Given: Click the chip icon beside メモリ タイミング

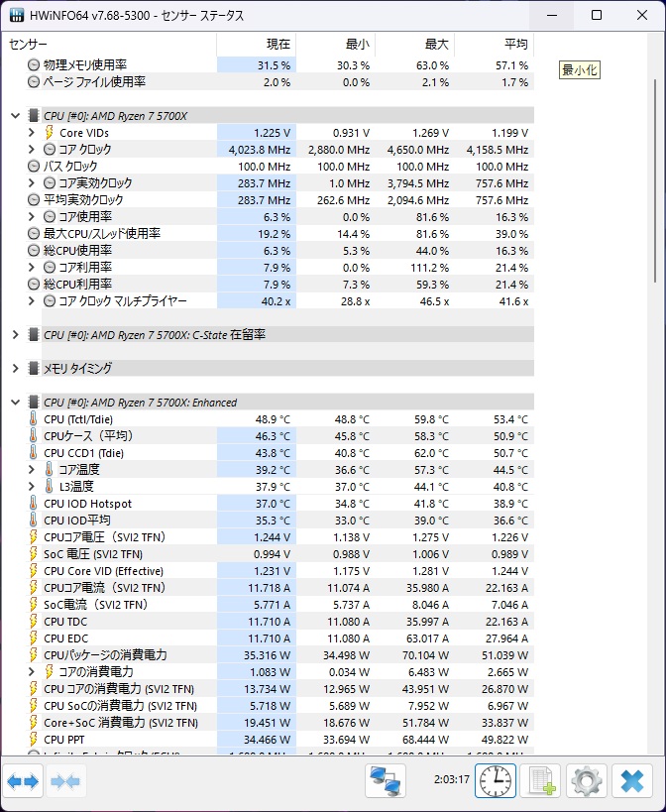Looking at the screenshot, I should (34, 368).
